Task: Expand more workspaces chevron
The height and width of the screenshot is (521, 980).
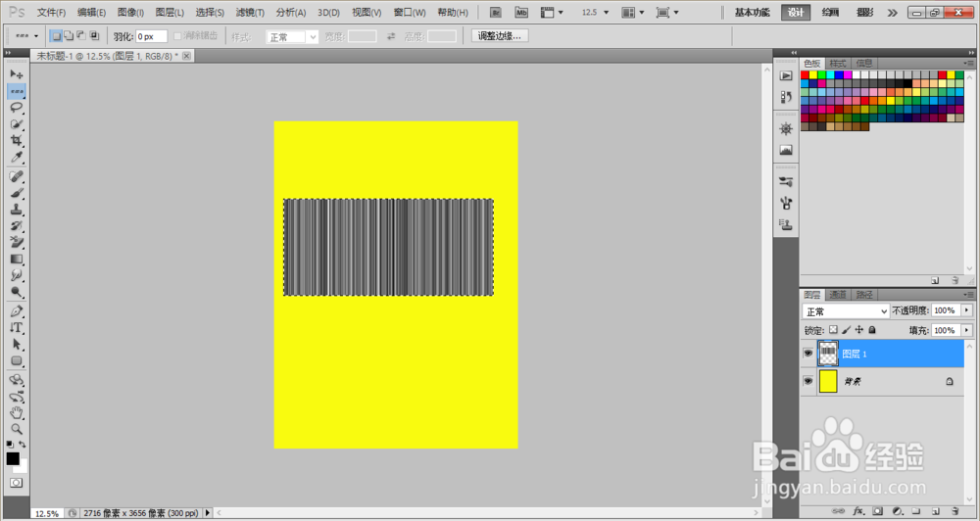Action: (892, 13)
